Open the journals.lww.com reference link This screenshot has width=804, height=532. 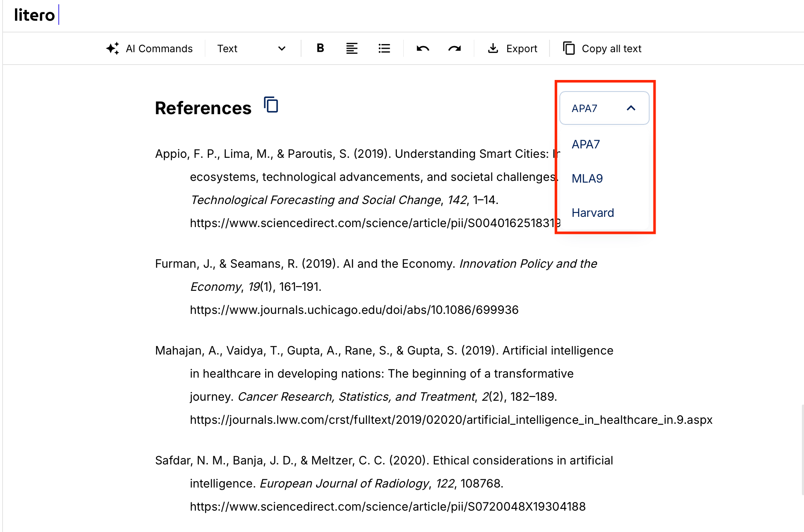451,420
